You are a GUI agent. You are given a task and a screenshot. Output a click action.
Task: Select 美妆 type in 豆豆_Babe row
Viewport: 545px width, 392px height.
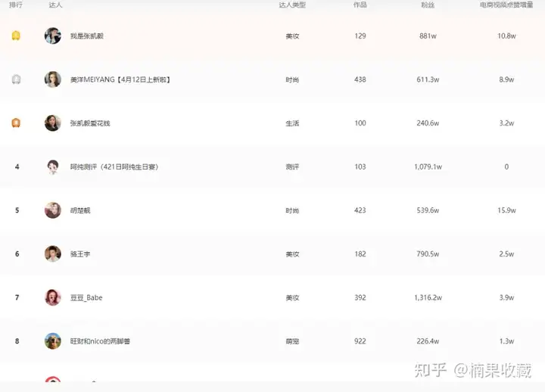(292, 298)
